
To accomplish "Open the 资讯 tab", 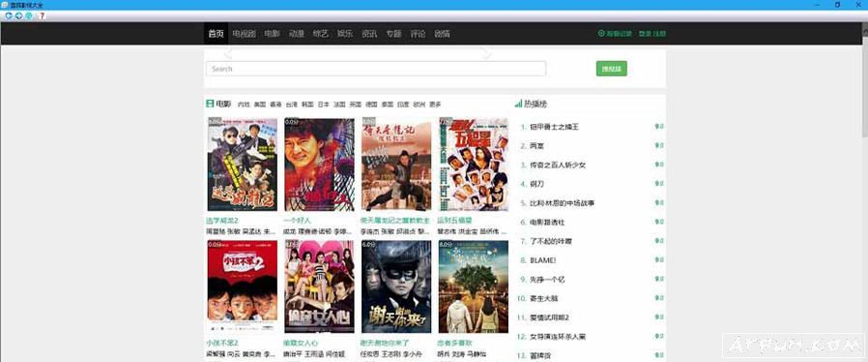I will click(369, 34).
